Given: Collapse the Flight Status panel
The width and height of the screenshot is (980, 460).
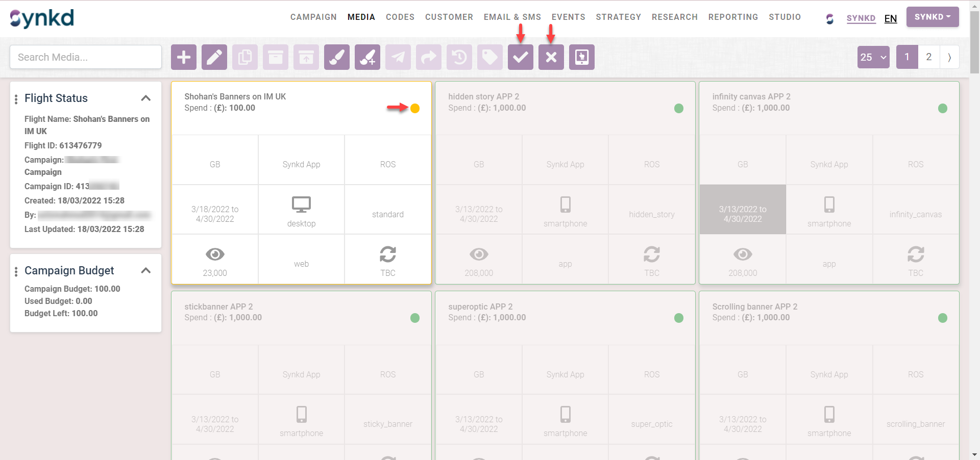Looking at the screenshot, I should click(146, 98).
